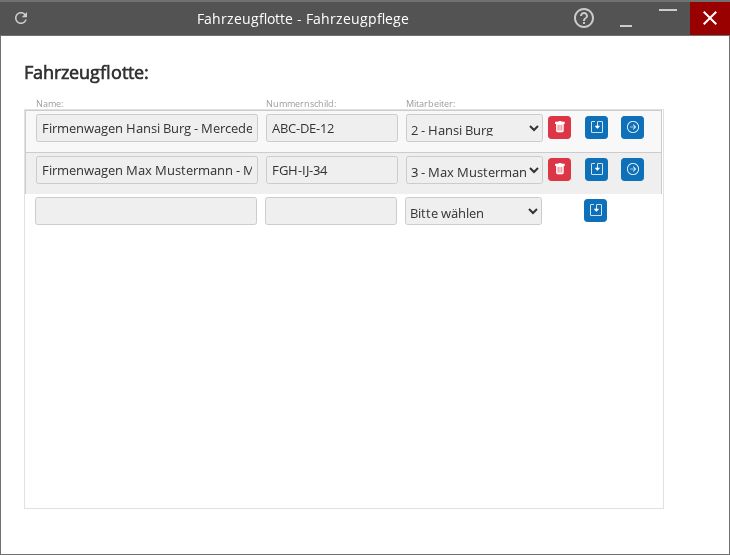This screenshot has height=555, width=730.
Task: Click the empty license plate field
Action: pyautogui.click(x=331, y=211)
